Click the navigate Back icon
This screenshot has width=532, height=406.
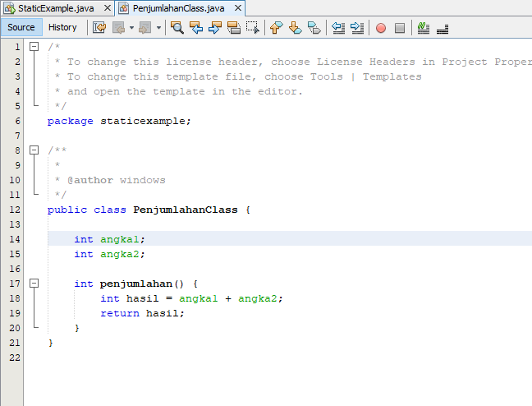[x=119, y=27]
